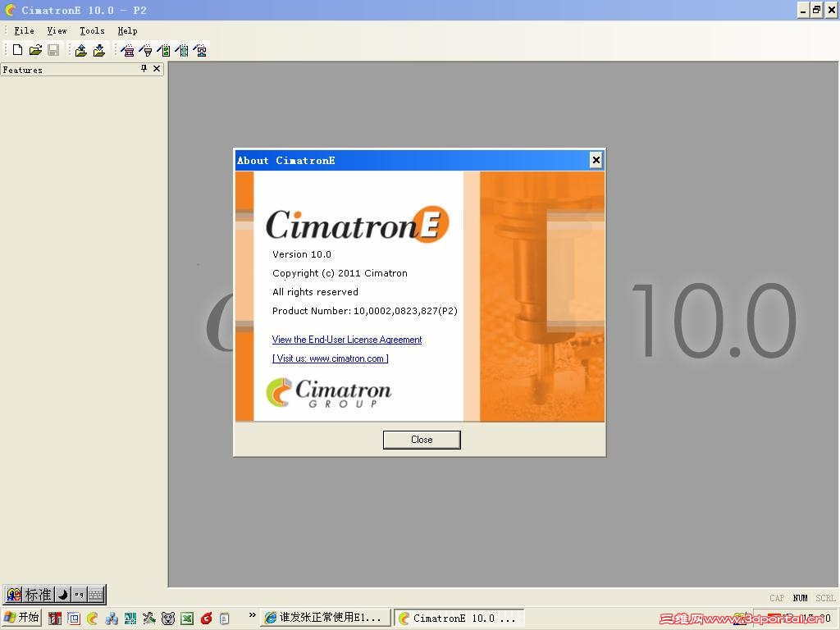Viewport: 840px width, 630px height.
Task: Open the Help menu
Action: pyautogui.click(x=127, y=30)
